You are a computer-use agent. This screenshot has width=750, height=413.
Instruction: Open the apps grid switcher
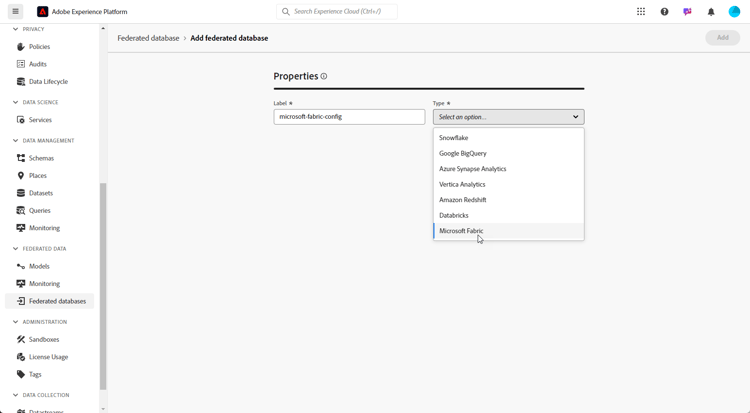(641, 12)
